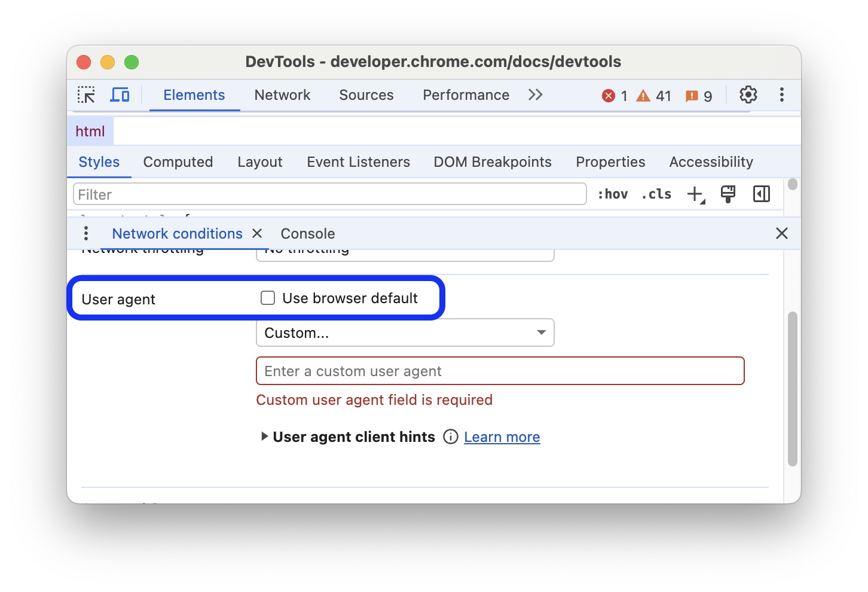868x592 pixels.
Task: Toggle the Computed styles sidebar pane
Action: (761, 193)
